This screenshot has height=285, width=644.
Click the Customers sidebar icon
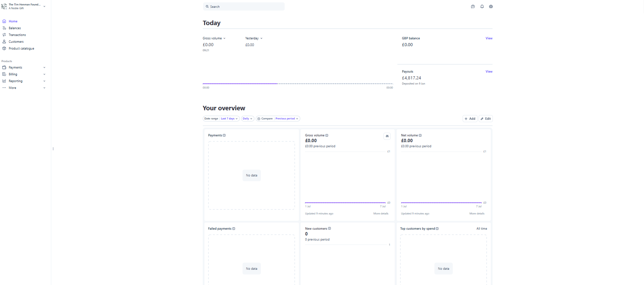coord(4,42)
